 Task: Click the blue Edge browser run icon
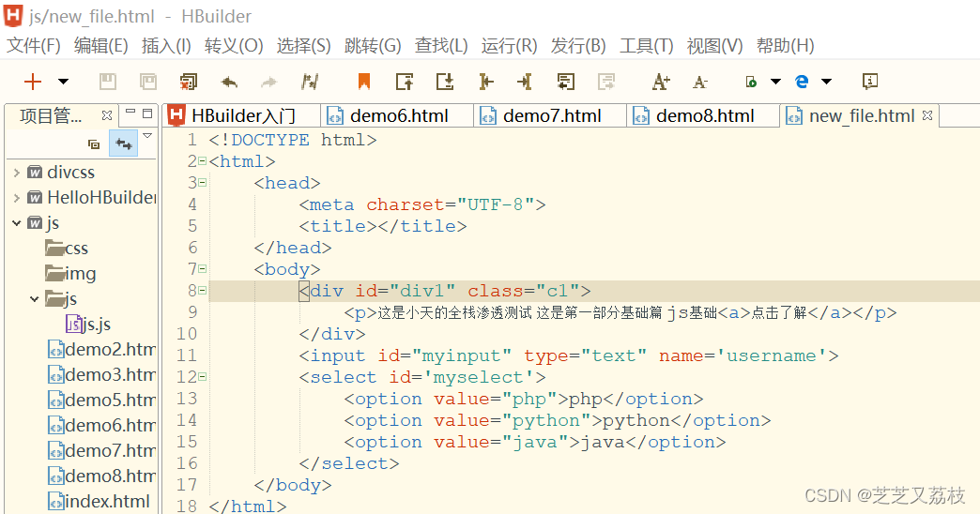802,82
